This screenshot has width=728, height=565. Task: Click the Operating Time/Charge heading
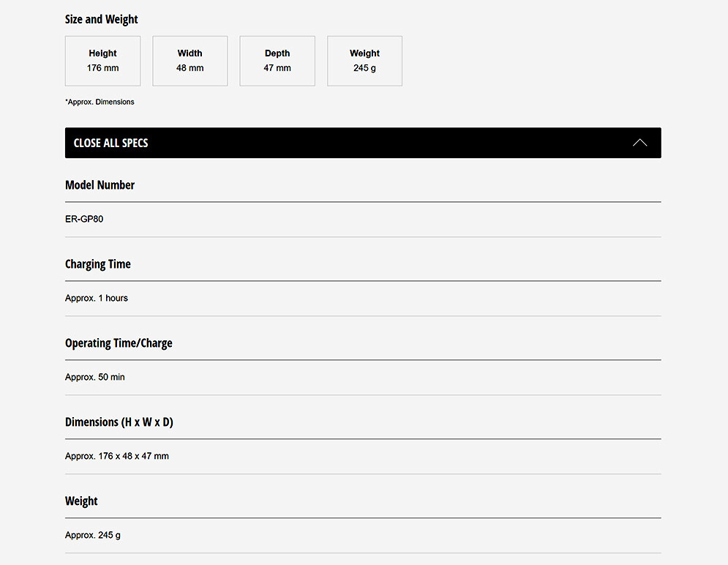[x=119, y=343]
